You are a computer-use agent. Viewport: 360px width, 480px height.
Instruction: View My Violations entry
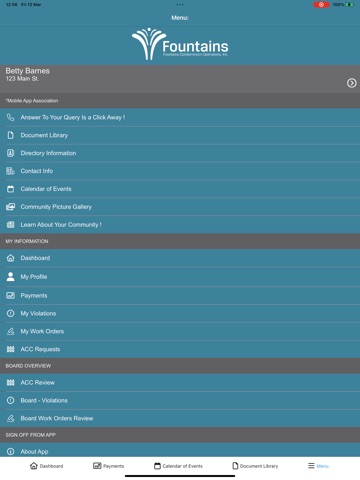coord(180,313)
